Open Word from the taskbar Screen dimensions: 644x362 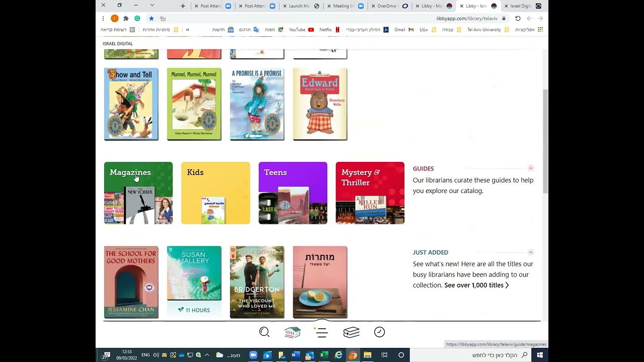click(x=295, y=355)
